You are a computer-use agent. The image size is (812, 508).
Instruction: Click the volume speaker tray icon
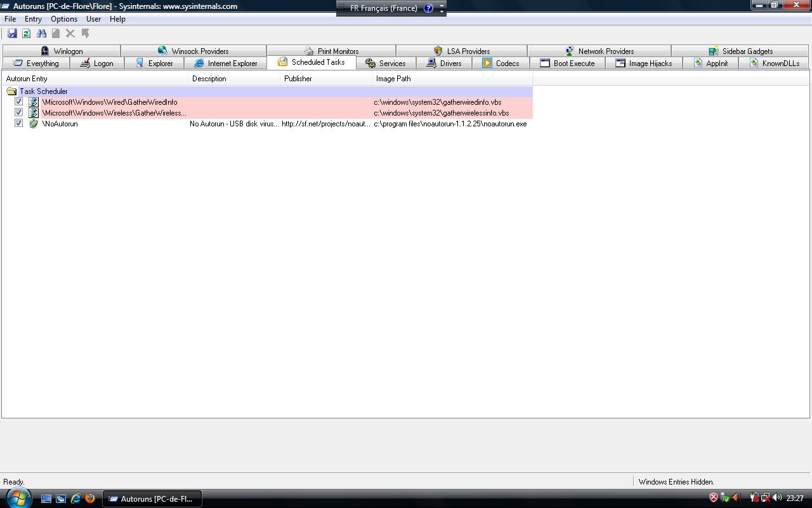(777, 498)
